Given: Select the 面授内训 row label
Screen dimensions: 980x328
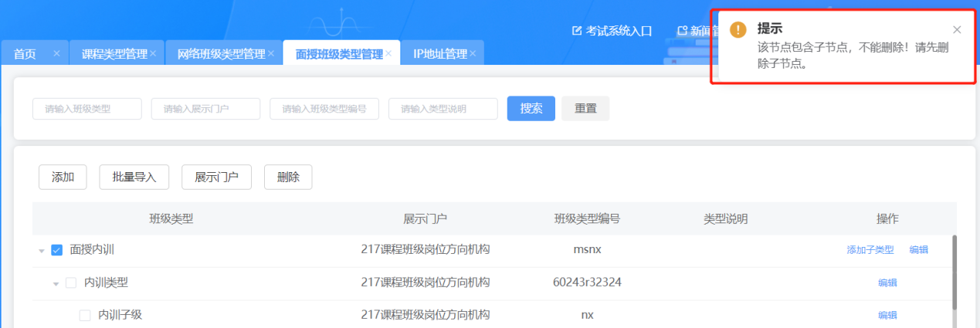Looking at the screenshot, I should tap(92, 250).
